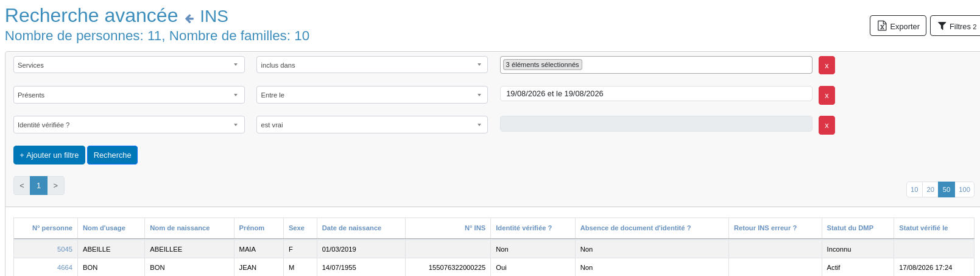Open the Présents filter dropdown
980x276 pixels.
point(129,94)
